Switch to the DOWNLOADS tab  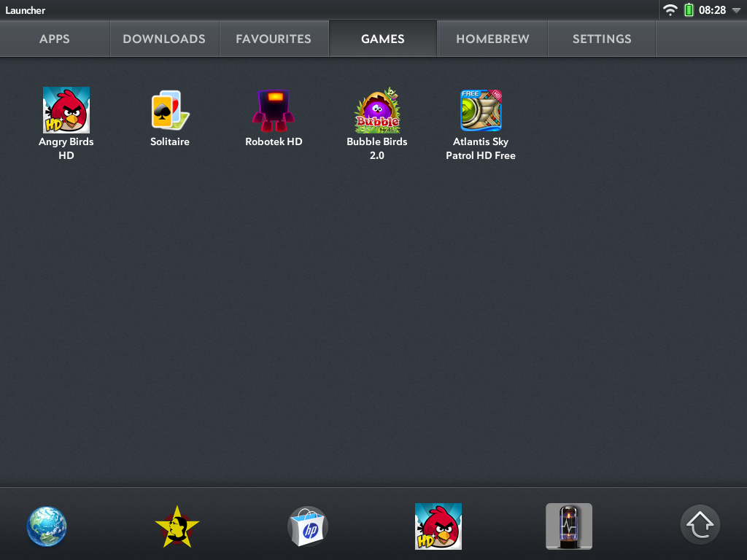point(164,39)
